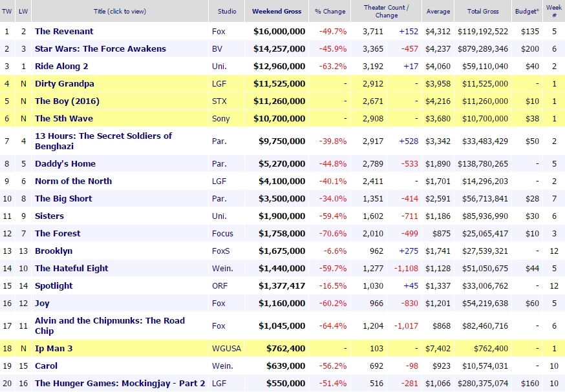Click Fox studio in The Revenant row
This screenshot has width=565, height=392.
pos(219,31)
